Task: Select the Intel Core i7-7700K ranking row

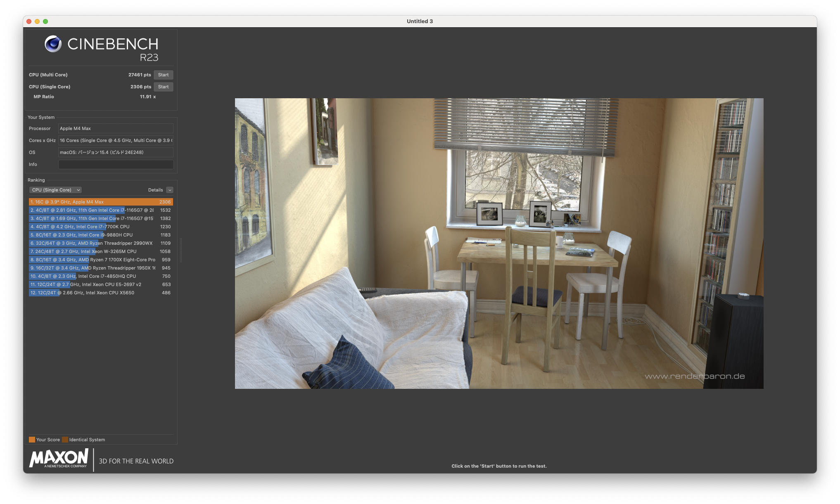Action: [x=100, y=227]
